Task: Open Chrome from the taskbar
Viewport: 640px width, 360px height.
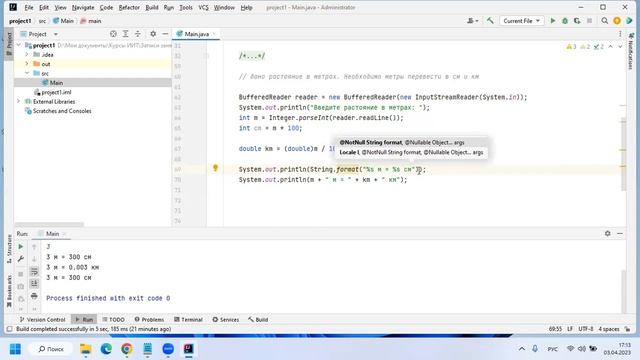Action: click(x=127, y=349)
